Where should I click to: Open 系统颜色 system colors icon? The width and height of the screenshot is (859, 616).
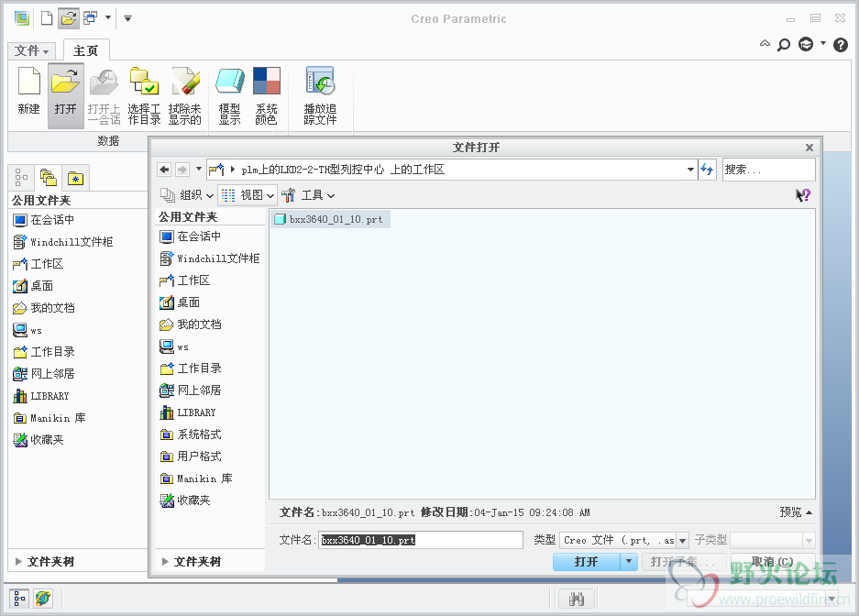266,95
